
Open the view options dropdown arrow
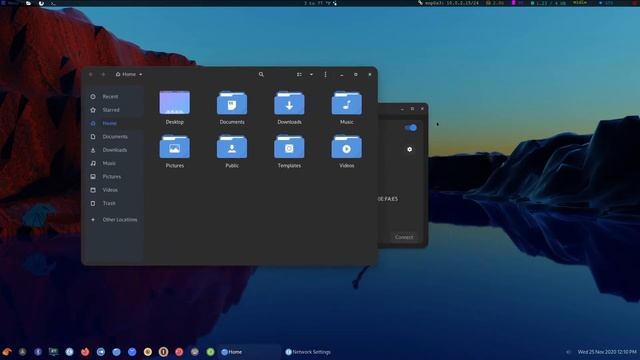pyautogui.click(x=311, y=74)
